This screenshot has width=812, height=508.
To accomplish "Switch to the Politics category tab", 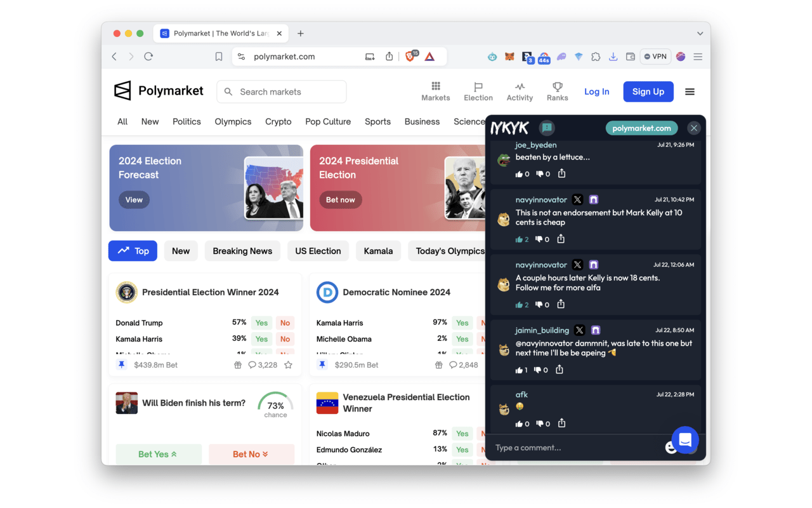I will (x=187, y=121).
